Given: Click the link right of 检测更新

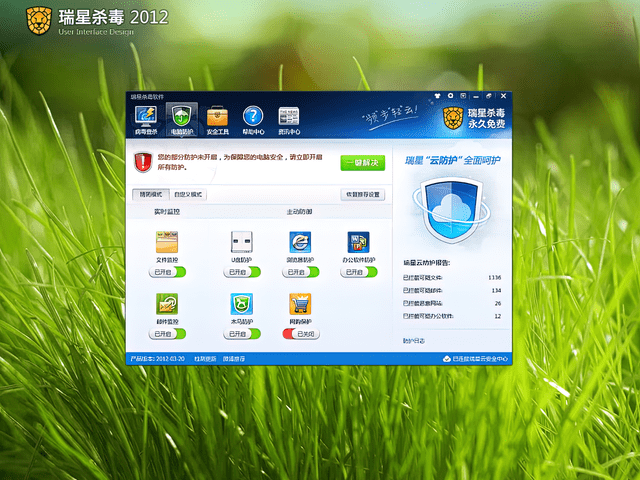Looking at the screenshot, I should (x=234, y=359).
